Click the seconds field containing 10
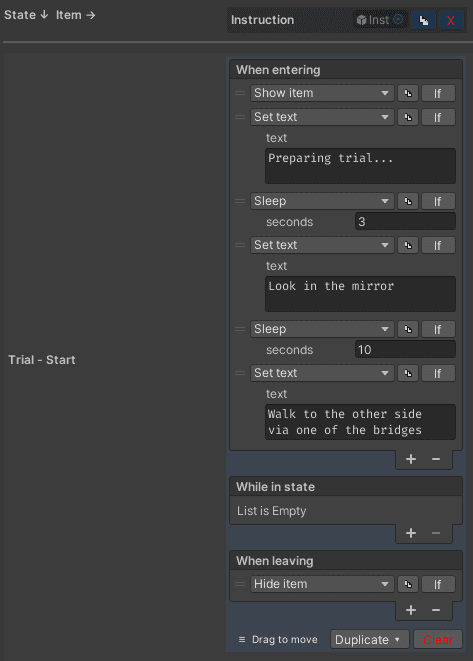Viewport: 473px width, 661px height. [405, 349]
